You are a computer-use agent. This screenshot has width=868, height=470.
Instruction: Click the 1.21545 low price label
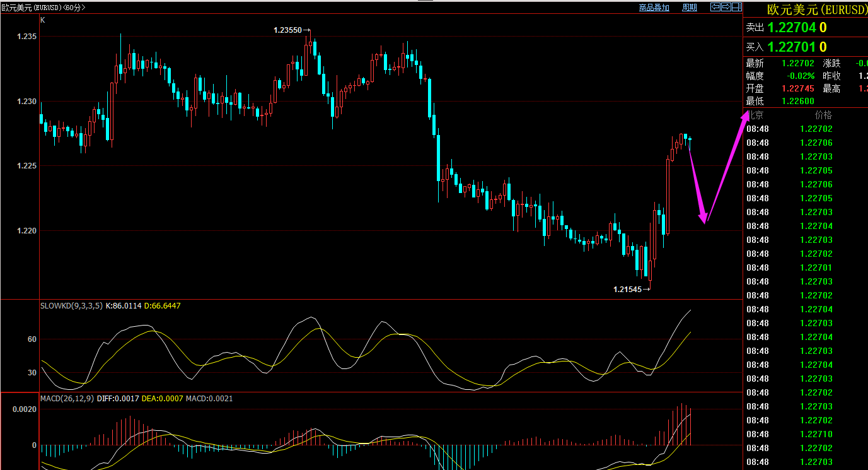(x=627, y=290)
